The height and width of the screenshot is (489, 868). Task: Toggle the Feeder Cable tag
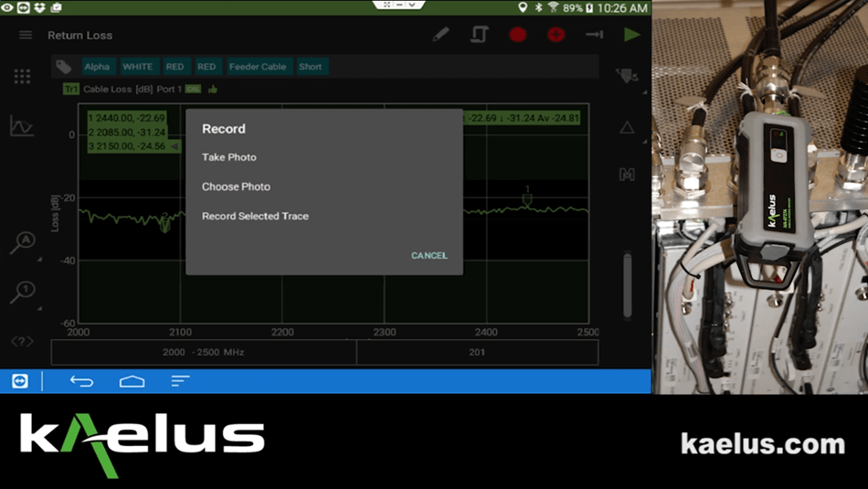pyautogui.click(x=257, y=67)
